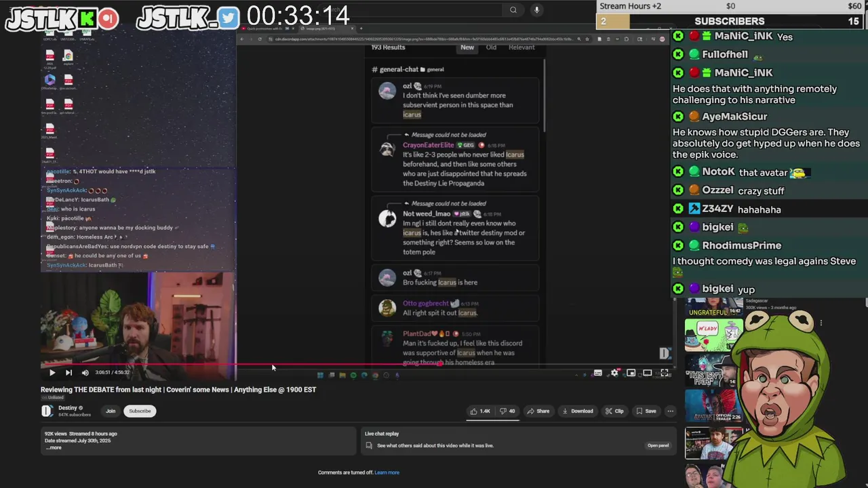The image size is (868, 488).
Task: Open the blue desktop app shortcut icon
Action: coord(50,79)
